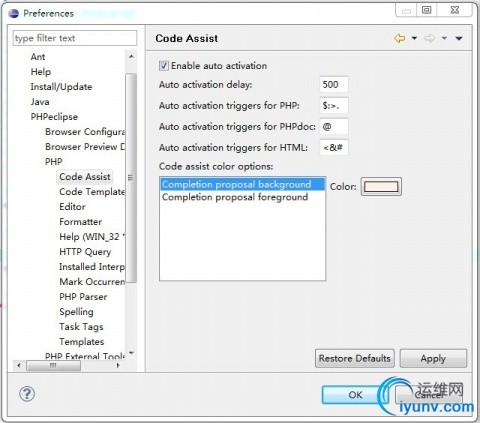
Task: Close the Preferences dialog window
Action: [454, 10]
